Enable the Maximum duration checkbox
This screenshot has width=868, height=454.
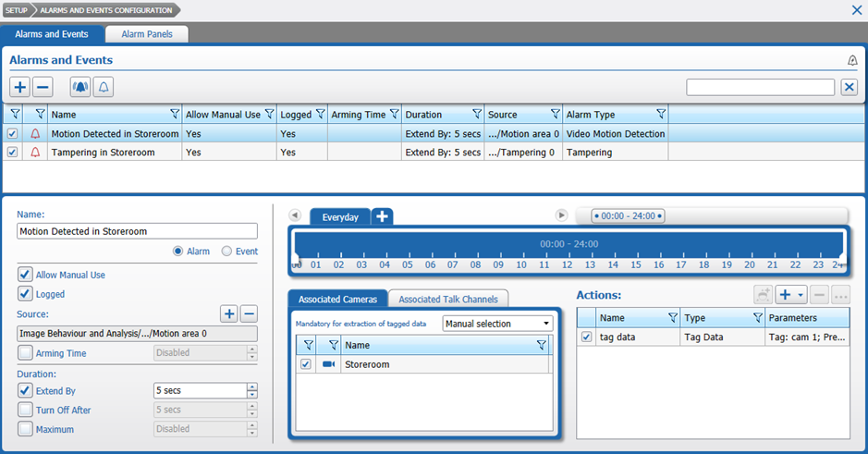coord(25,429)
